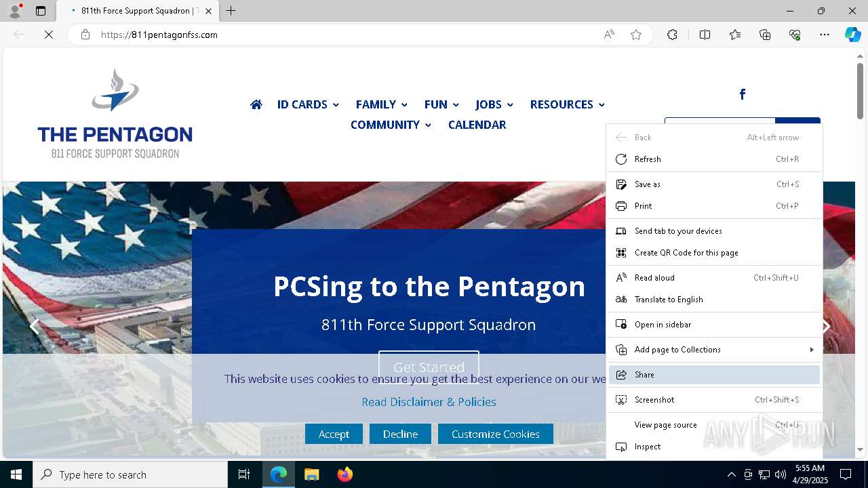868x488 pixels.
Task: Expand the RESOURCES dropdown menu
Action: tap(568, 104)
